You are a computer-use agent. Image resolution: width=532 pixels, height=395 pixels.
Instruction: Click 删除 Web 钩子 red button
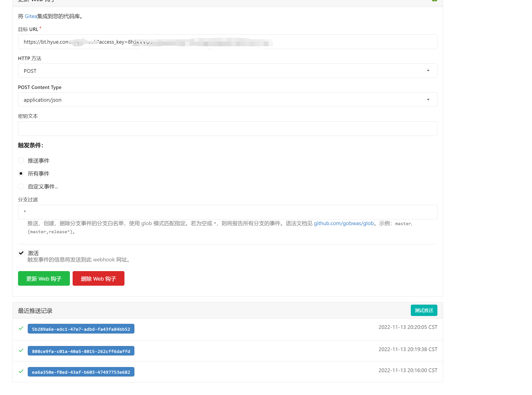[98, 279]
